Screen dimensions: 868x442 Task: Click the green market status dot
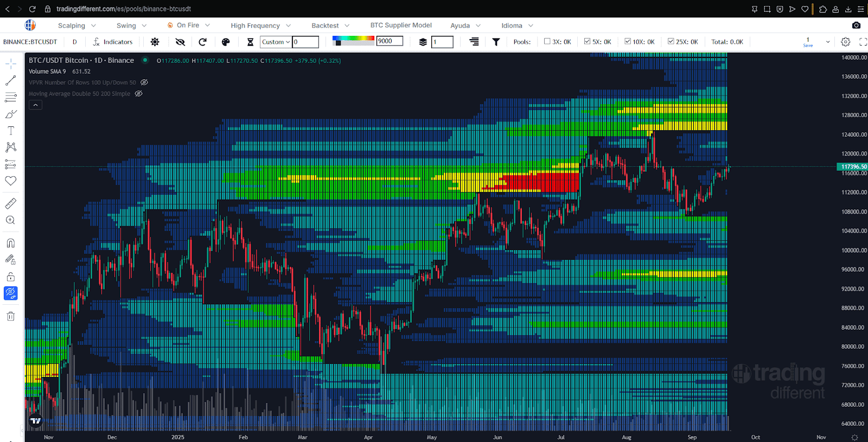(x=145, y=60)
